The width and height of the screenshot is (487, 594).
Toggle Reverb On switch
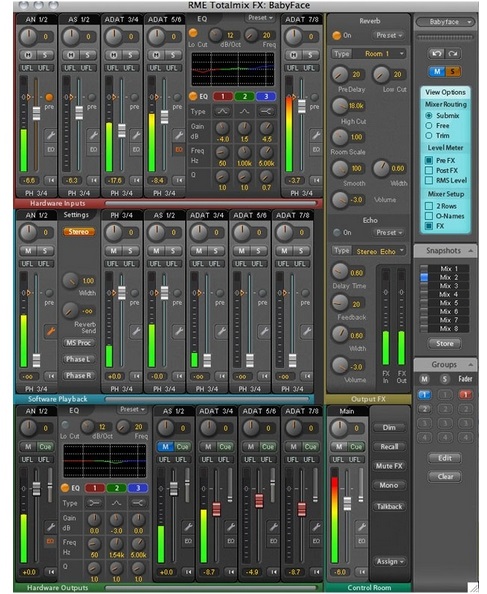[336, 35]
